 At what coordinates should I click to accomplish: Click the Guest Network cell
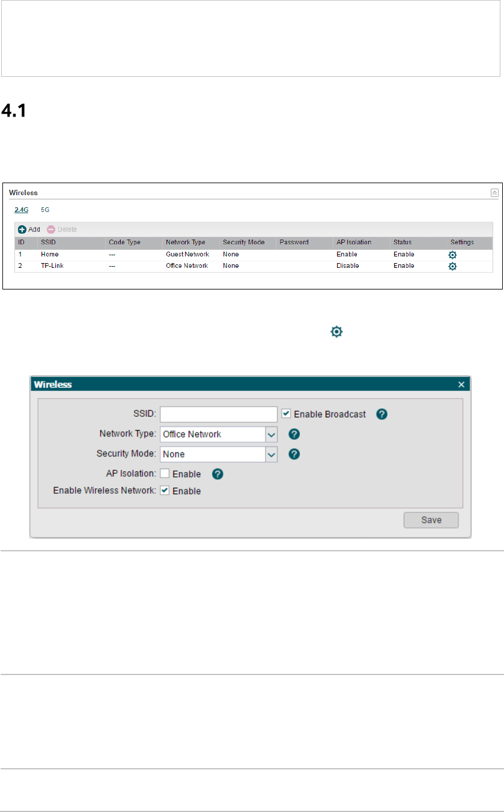point(187,255)
